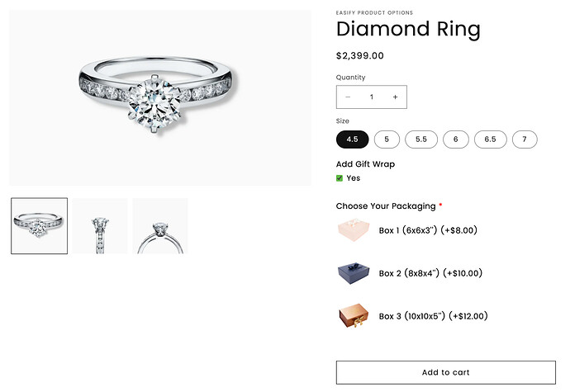Select ring size 5
570x392 pixels.
(387, 139)
